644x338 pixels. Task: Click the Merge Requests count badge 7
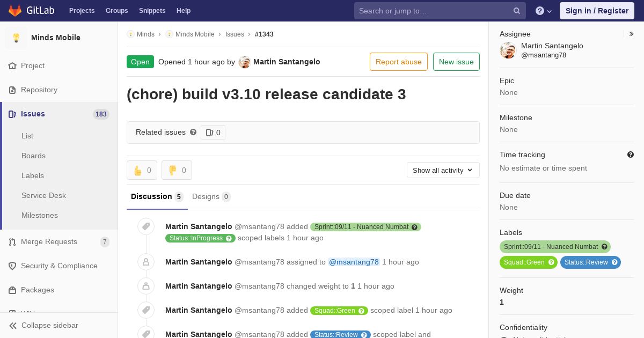[105, 242]
